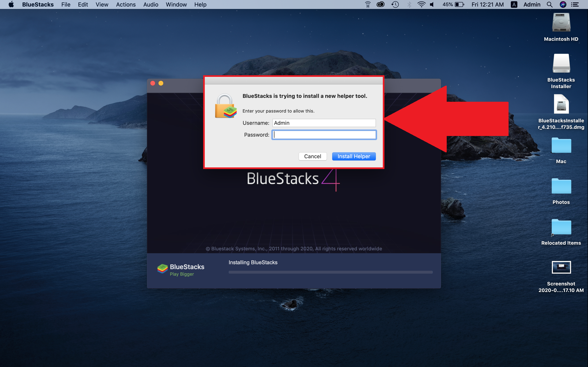Select the BlueStacks menu in the menu bar

click(38, 5)
